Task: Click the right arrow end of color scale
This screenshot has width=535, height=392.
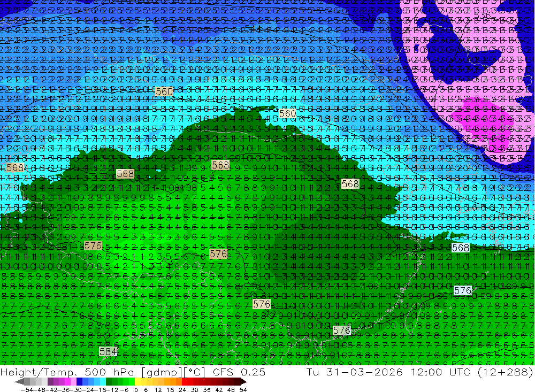Action: tap(243, 382)
